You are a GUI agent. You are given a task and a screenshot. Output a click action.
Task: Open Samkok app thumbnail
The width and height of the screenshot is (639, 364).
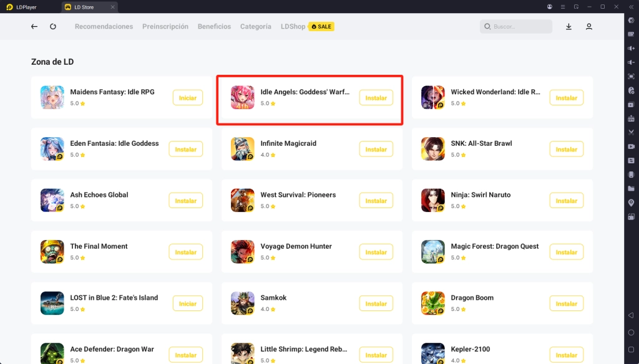click(x=243, y=303)
